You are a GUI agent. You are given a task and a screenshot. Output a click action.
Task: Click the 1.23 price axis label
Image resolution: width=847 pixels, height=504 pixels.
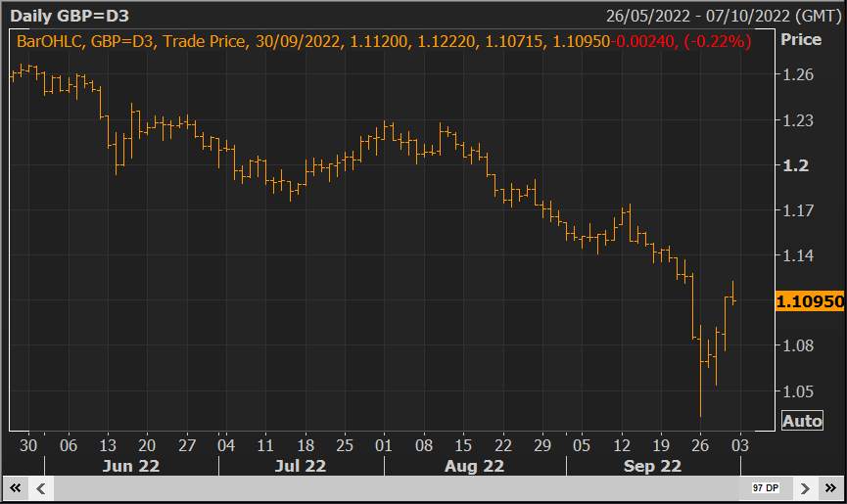tap(798, 119)
